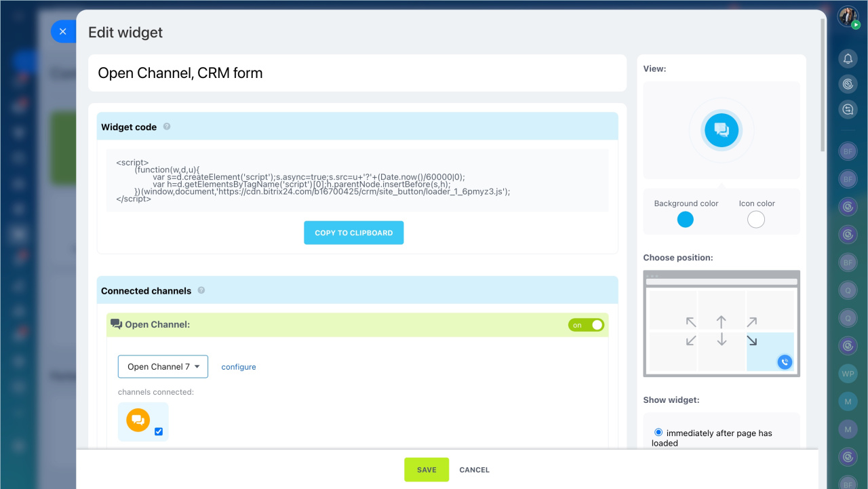
Task: Select top-left widget position arrow
Action: pos(691,322)
